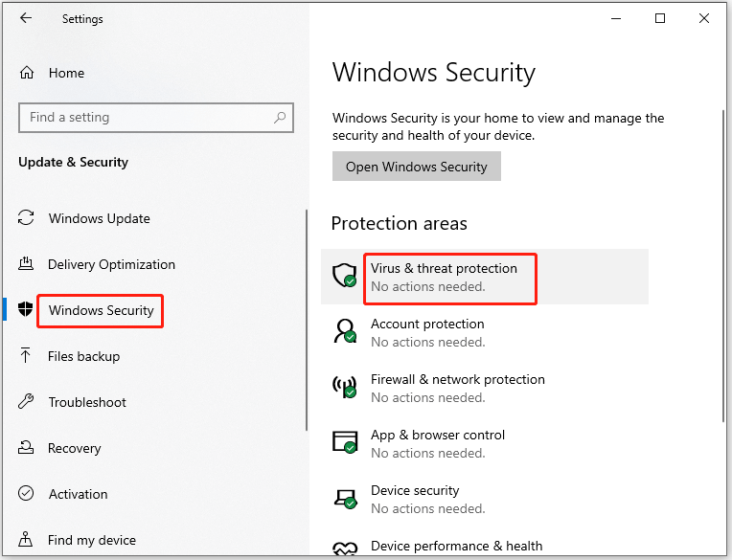This screenshot has height=560, width=732.
Task: Click the search magnifier icon
Action: [280, 118]
